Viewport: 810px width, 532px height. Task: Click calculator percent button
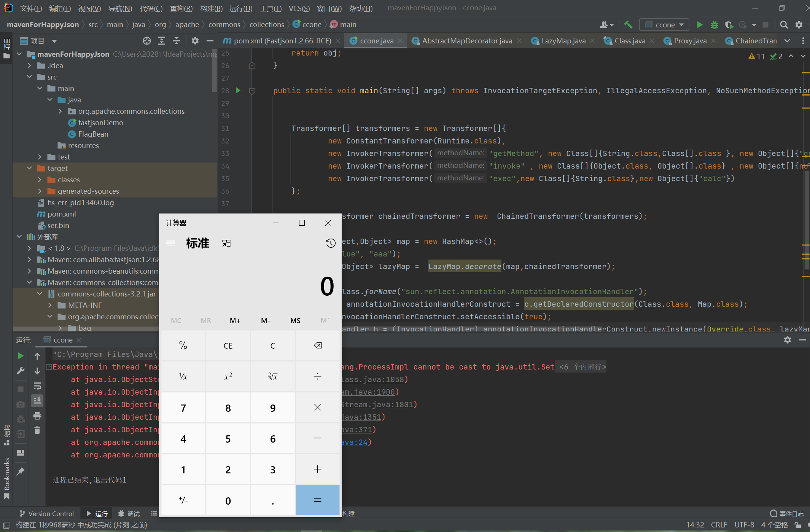click(183, 346)
